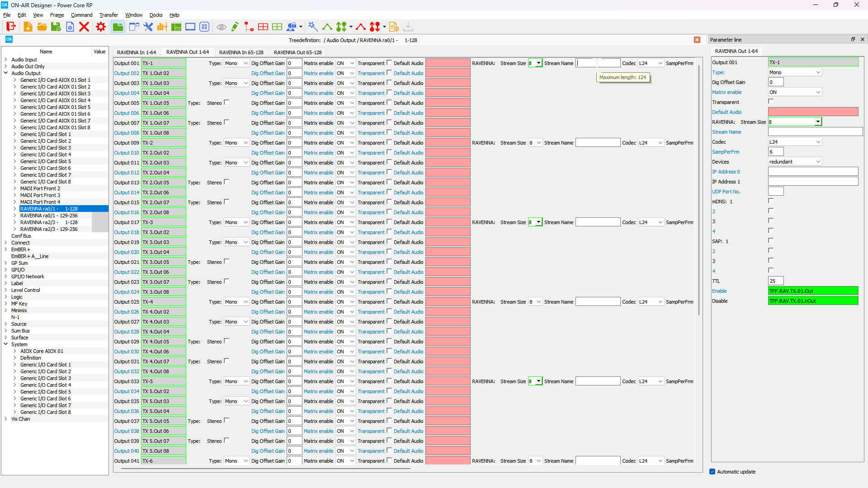Click the gray eye toolbar icon

(221, 27)
